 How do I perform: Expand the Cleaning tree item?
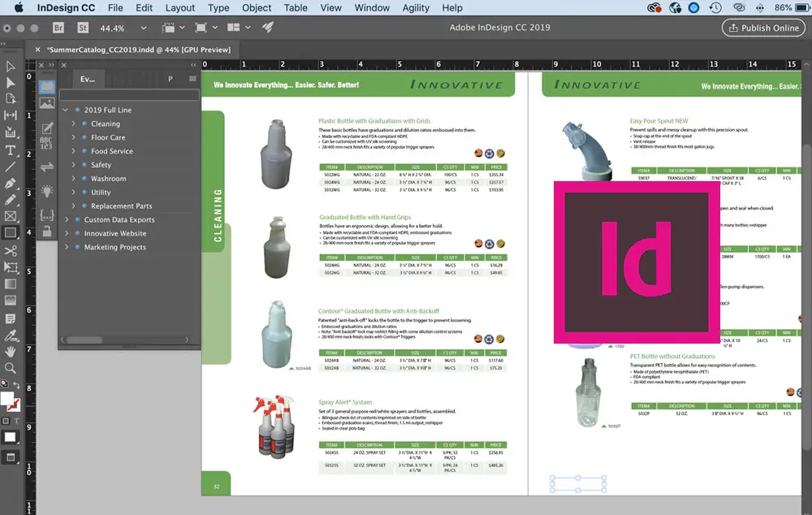click(74, 123)
